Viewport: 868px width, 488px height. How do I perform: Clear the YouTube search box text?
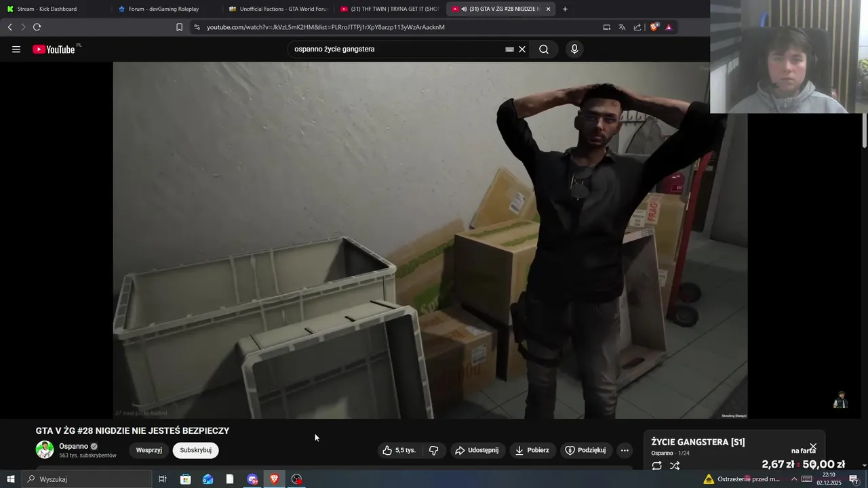pyautogui.click(x=522, y=49)
